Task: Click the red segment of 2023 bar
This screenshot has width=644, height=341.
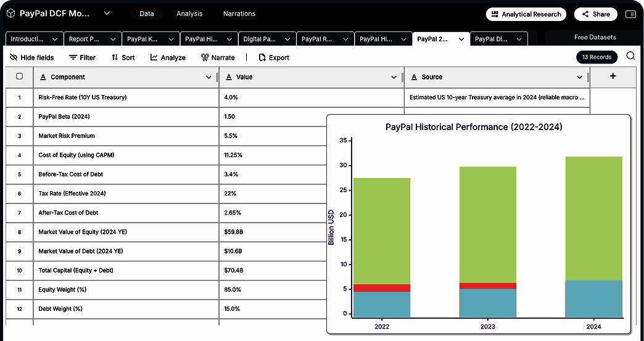Action: point(487,286)
